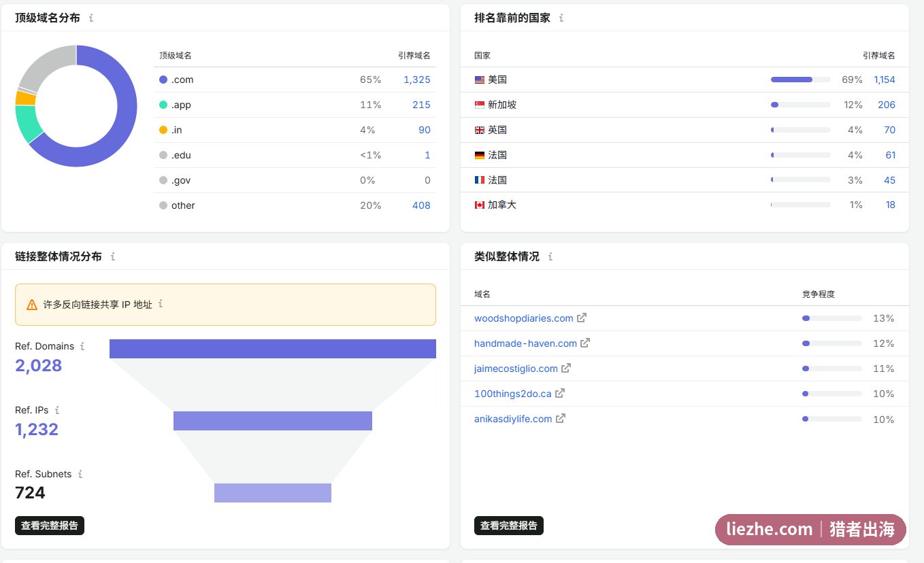The width and height of the screenshot is (924, 563).
Task: Click the 69% progress bar for 美国
Action: point(801,80)
